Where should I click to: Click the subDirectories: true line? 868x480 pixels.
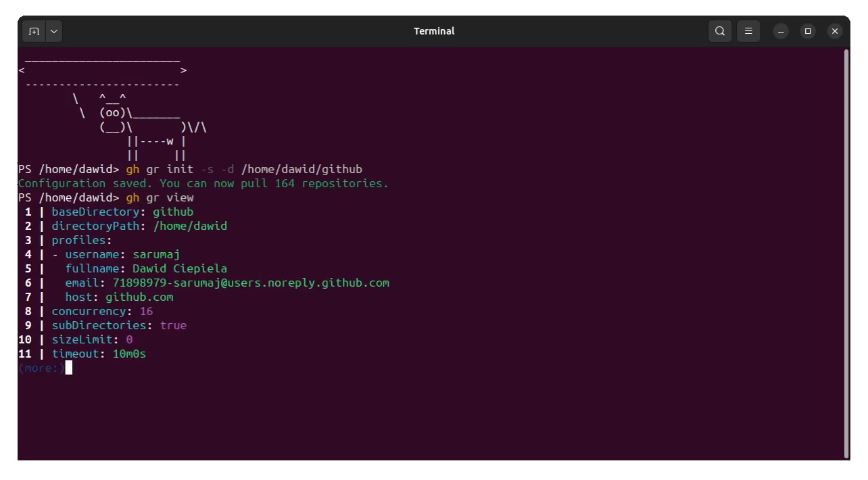[x=119, y=325]
